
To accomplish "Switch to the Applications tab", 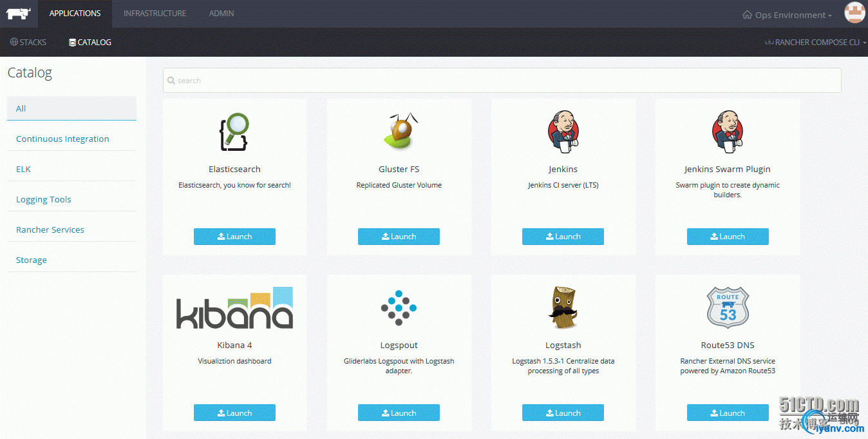I will [x=75, y=14].
